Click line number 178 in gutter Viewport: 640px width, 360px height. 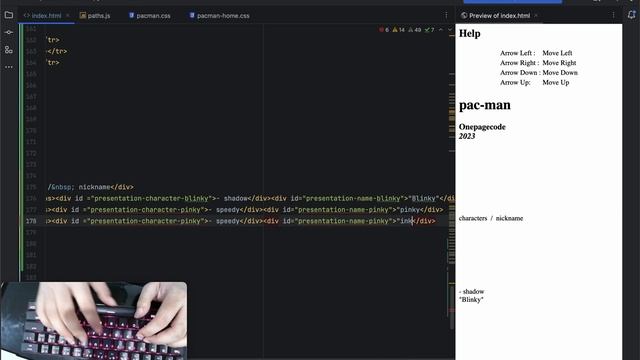coord(31,221)
